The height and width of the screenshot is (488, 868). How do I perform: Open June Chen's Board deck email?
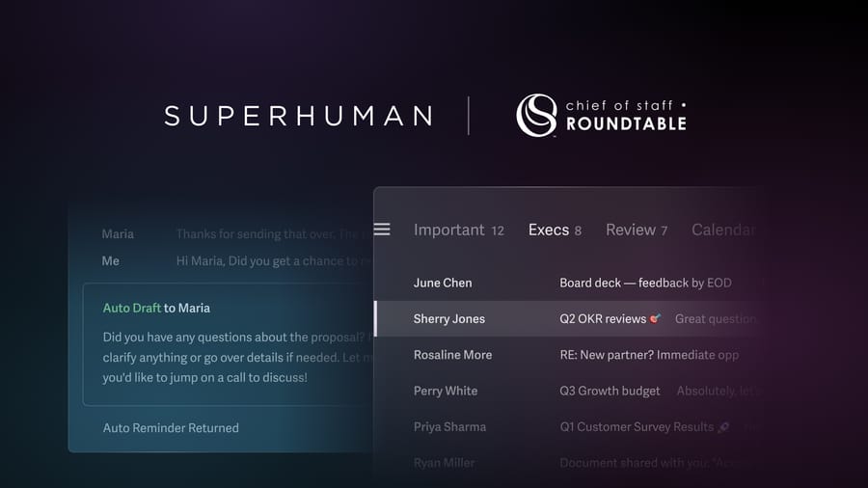point(566,283)
